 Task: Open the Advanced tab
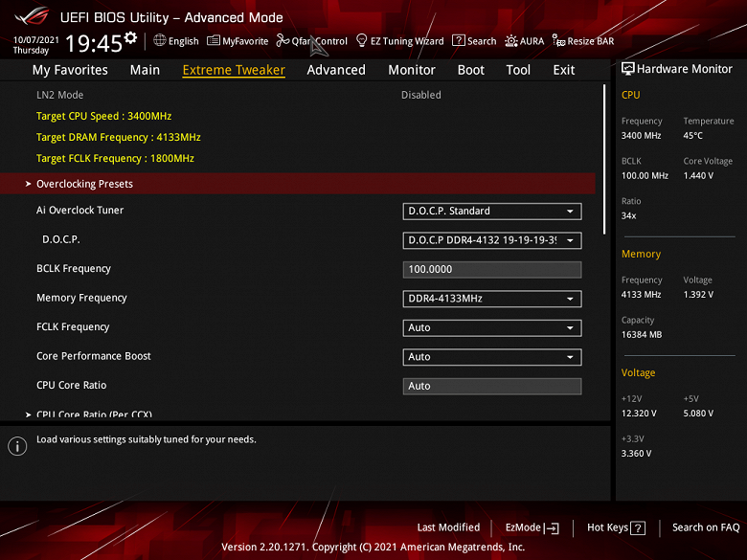[336, 70]
